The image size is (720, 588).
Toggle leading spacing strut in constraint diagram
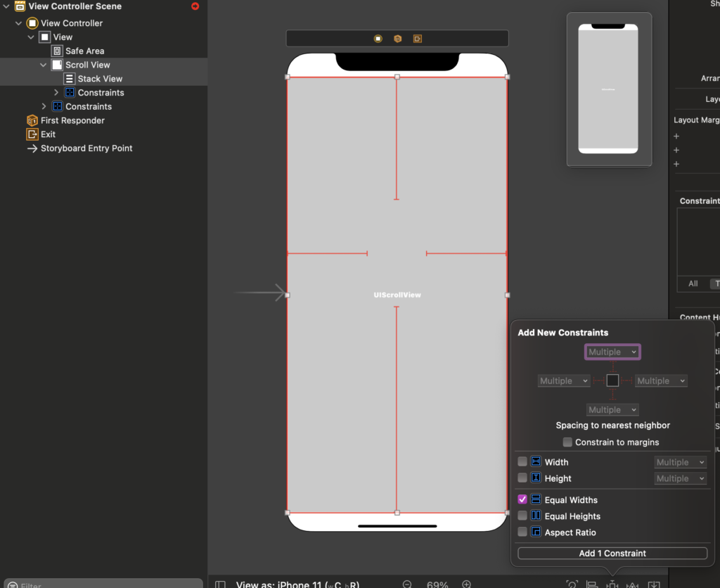coord(599,381)
